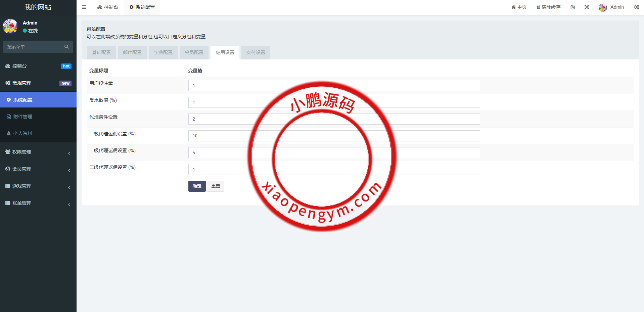The width and height of the screenshot is (644, 312).
Task: Switch to the 基础配置 tab
Action: pyautogui.click(x=101, y=52)
